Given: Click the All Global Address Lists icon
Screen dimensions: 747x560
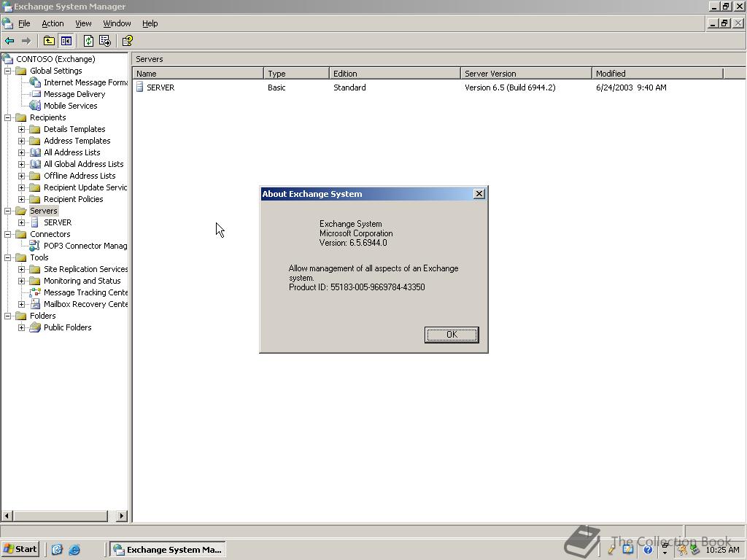Looking at the screenshot, I should coord(35,164).
